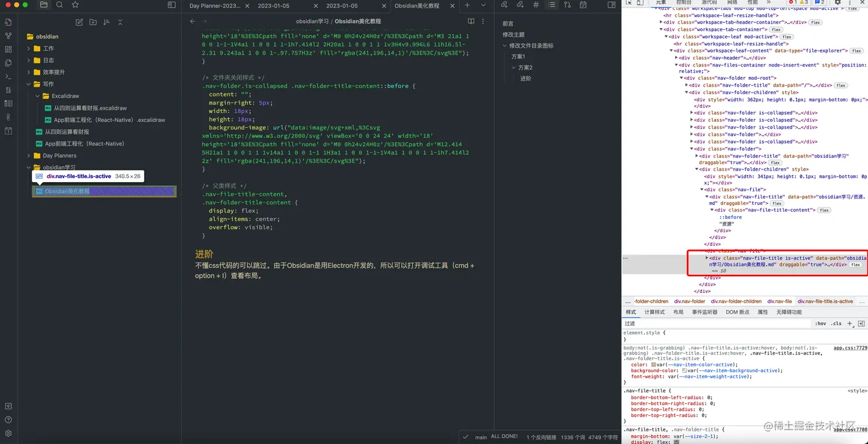Select DevTools 计算样式 tab
Image resolution: width=868 pixels, height=444 pixels.
(654, 312)
